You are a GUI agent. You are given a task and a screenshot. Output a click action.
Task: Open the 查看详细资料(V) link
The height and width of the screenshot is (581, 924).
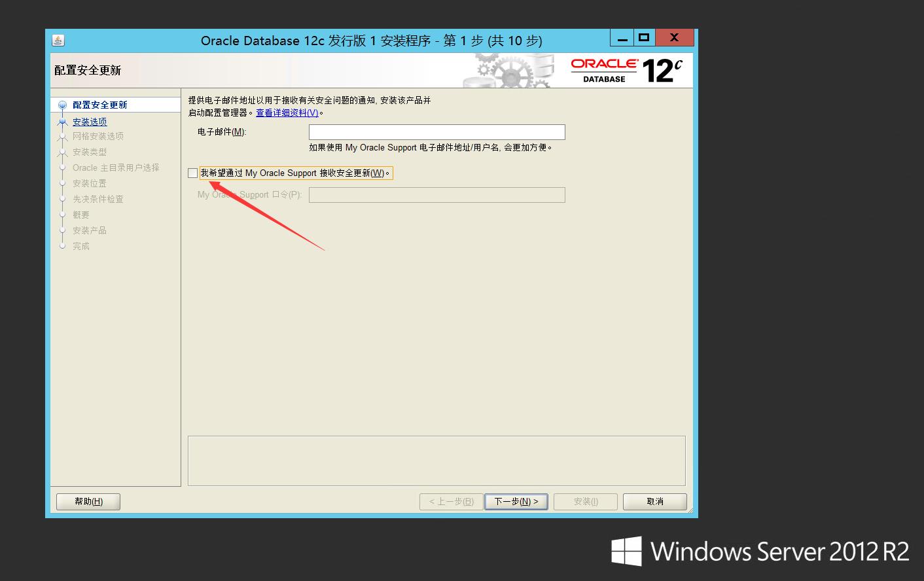(x=287, y=113)
